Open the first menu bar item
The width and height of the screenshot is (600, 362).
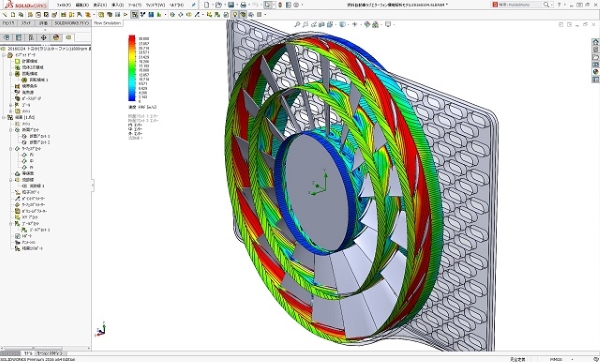64,5
